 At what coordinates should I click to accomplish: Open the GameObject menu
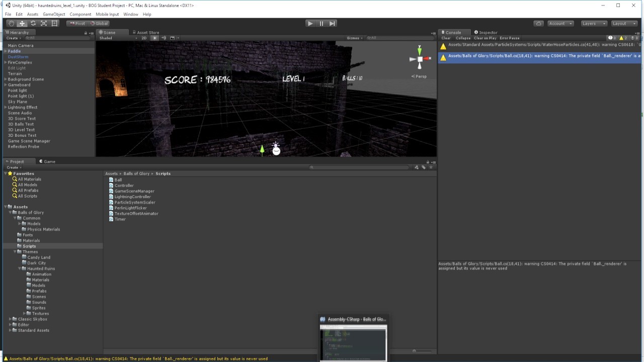click(x=54, y=14)
